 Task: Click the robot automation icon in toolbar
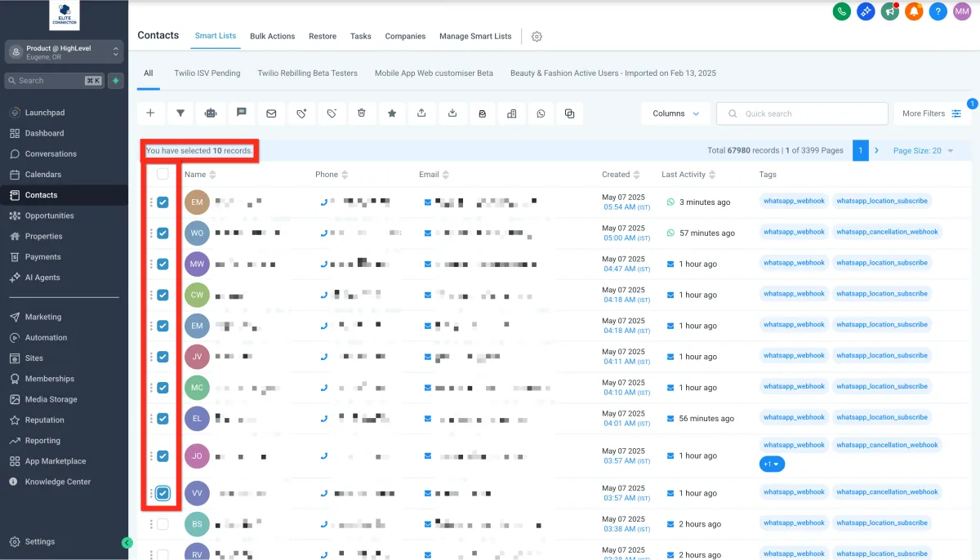(x=211, y=113)
